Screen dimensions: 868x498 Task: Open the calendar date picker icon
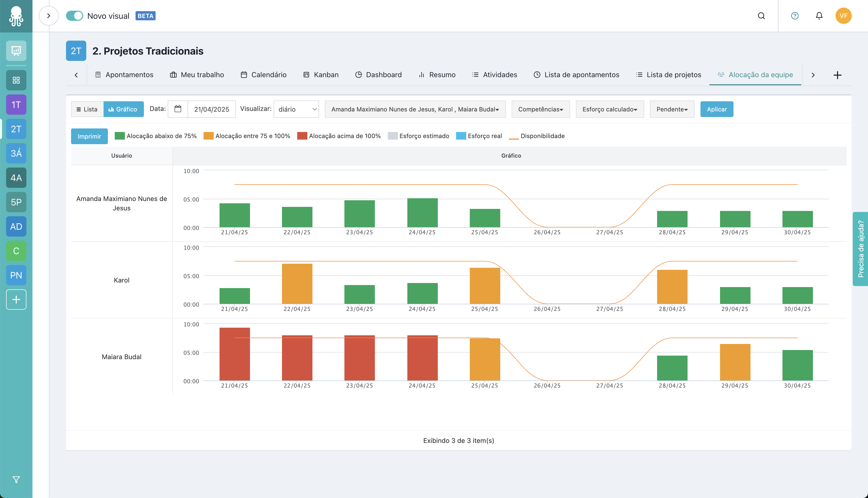pos(178,109)
